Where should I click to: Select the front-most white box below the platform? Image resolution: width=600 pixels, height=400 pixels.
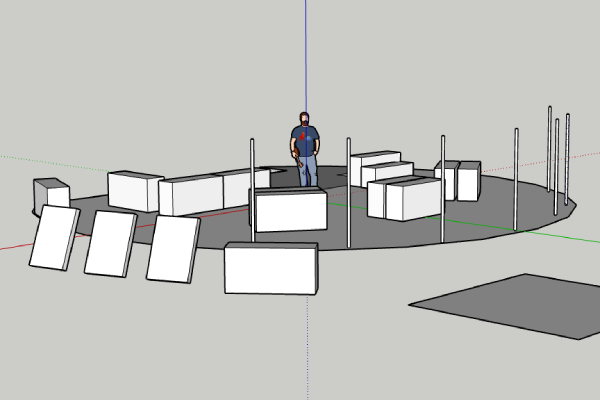[x=270, y=268]
